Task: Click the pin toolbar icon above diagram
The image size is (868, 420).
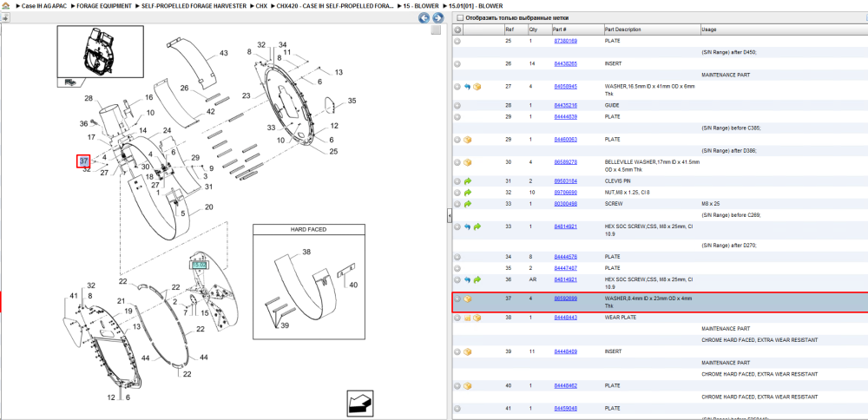Action: tap(5, 17)
